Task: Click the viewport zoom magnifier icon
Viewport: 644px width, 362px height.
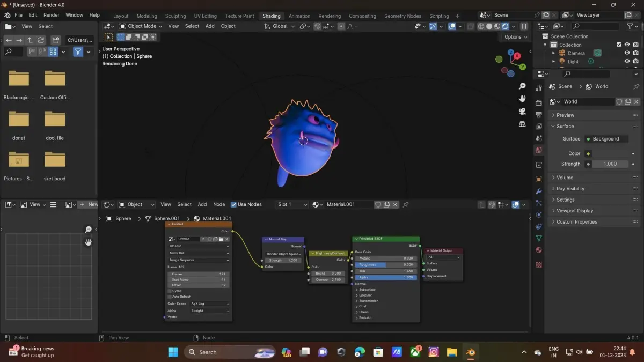Action: [522, 86]
